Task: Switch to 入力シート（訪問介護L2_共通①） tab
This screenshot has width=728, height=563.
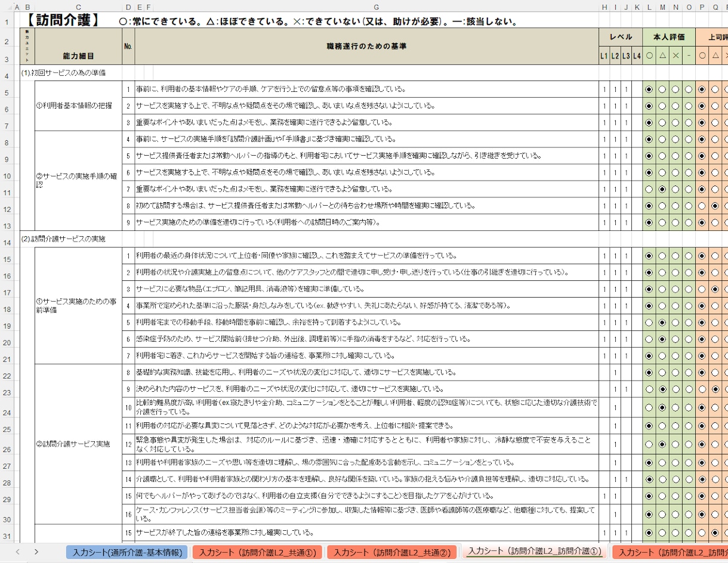Action: tap(257, 552)
